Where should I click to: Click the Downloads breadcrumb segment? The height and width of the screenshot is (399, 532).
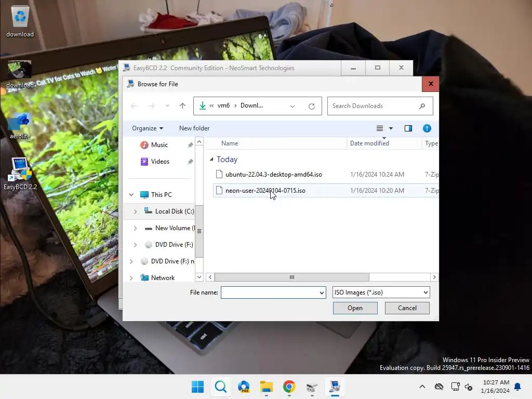point(251,105)
